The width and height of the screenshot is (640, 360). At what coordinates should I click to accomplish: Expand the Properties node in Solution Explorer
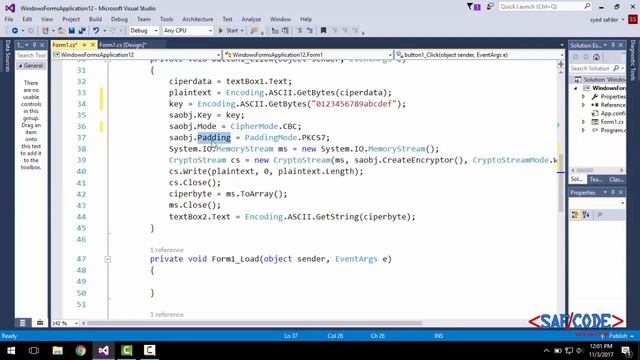click(583, 97)
